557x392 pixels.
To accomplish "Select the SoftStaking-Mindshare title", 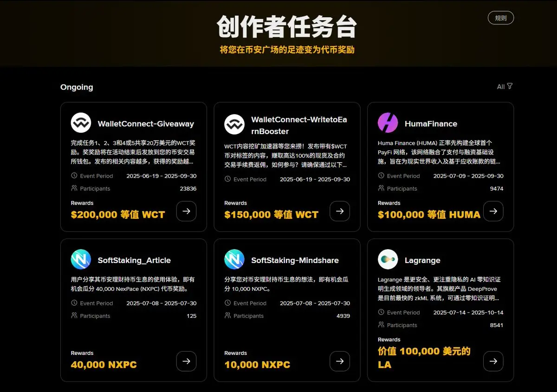I will pos(295,260).
